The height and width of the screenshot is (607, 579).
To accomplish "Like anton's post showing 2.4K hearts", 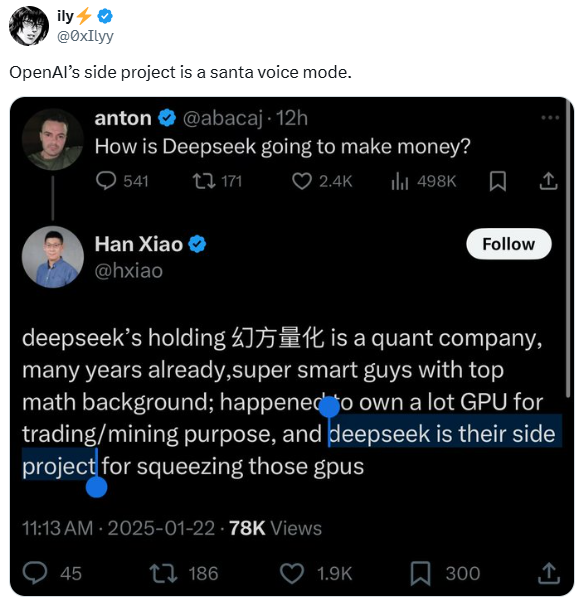I will (301, 181).
